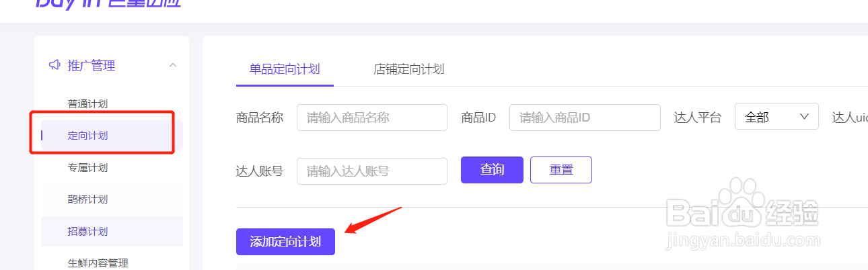Image resolution: width=868 pixels, height=270 pixels.
Task: Choose 招募计划 from the sidebar
Action: (x=87, y=231)
